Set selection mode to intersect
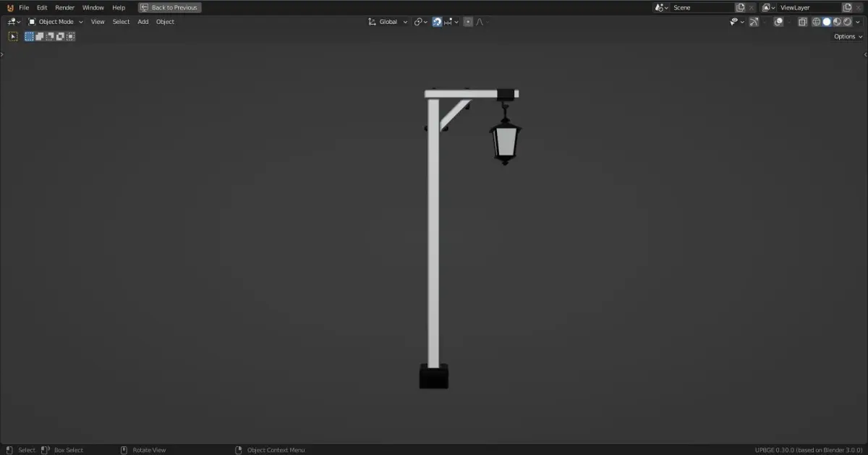 (x=71, y=36)
